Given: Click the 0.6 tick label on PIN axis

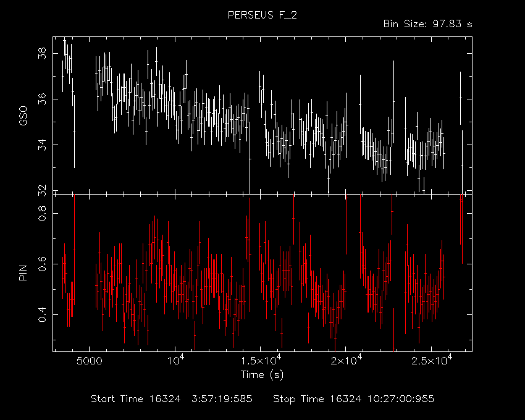Looking at the screenshot, I should 42,264.
